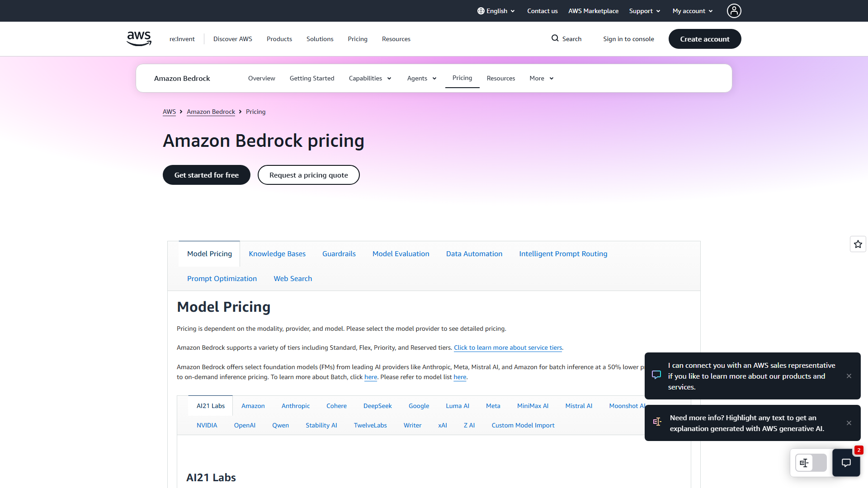Click Amazon Bedrock breadcrumb link
Screen dimensions: 868x488
tap(211, 112)
